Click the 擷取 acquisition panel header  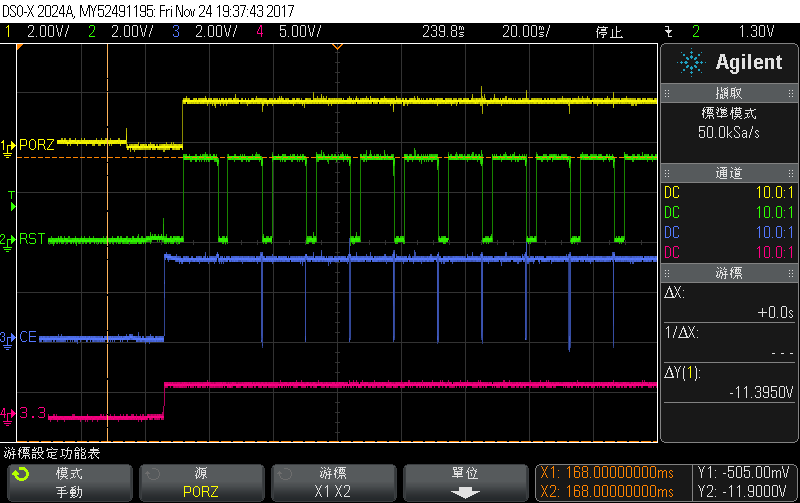point(729,93)
